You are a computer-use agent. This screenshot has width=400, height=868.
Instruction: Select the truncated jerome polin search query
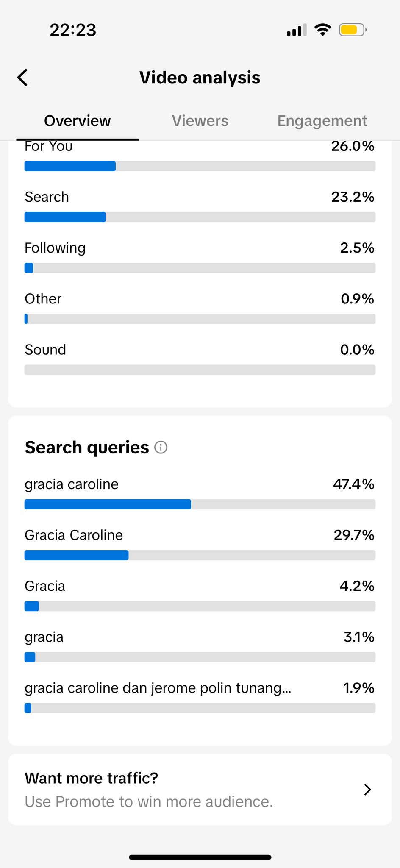(158, 688)
